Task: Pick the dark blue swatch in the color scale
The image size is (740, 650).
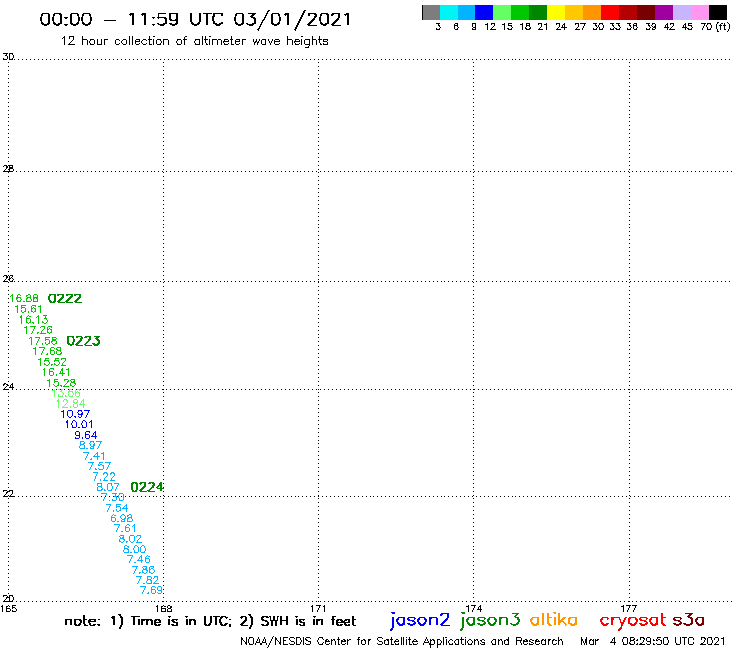Action: (x=485, y=12)
